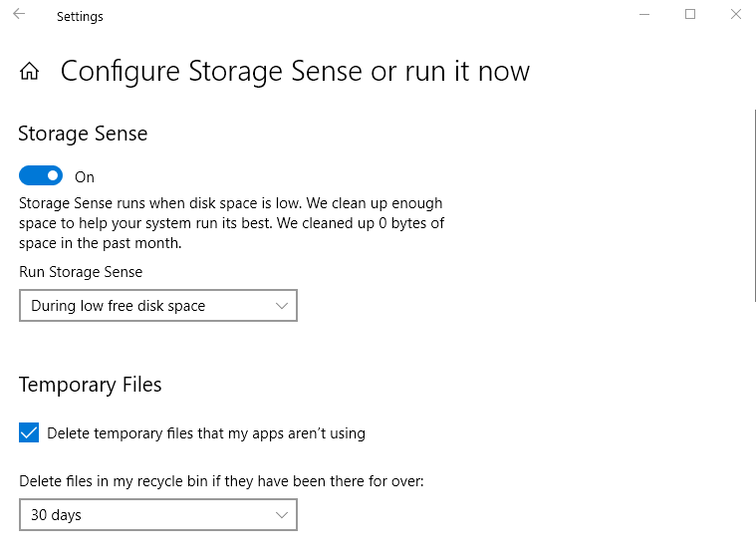Viewport: 756px width, 558px height.
Task: Close the Settings window
Action: point(735,15)
